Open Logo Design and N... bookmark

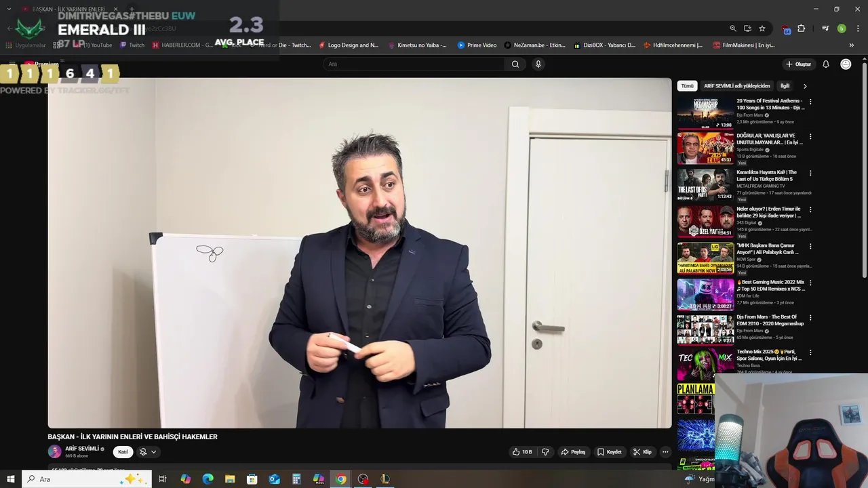pos(349,45)
